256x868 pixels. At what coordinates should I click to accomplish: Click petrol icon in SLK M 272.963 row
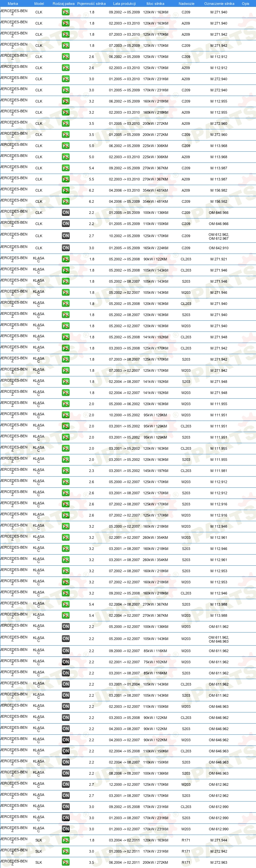(66, 862)
